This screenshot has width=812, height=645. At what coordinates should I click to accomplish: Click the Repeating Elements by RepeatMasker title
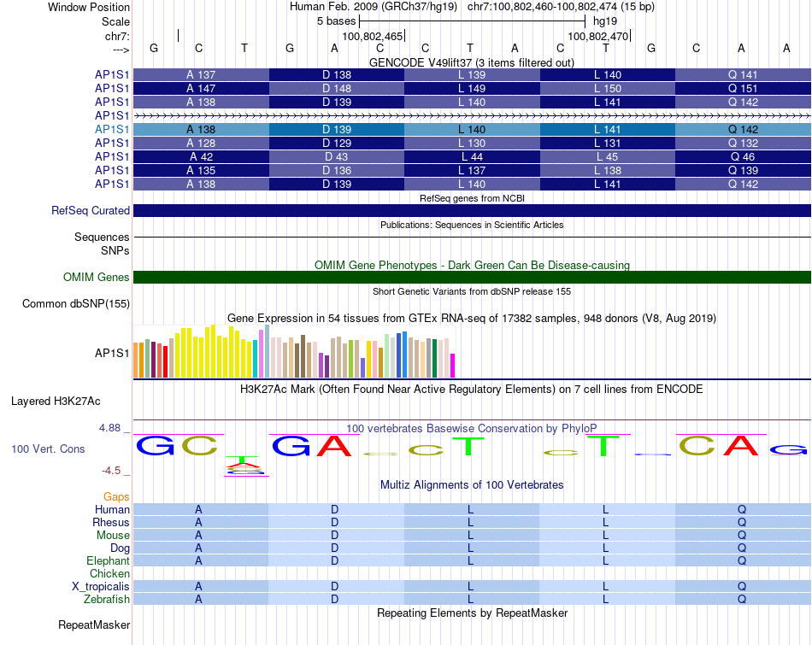tap(472, 613)
